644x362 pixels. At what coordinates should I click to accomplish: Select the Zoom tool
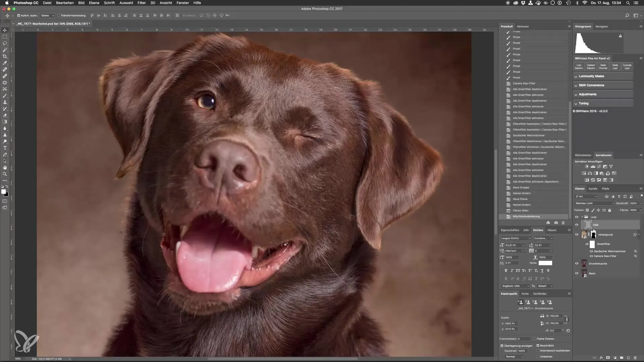point(5,174)
